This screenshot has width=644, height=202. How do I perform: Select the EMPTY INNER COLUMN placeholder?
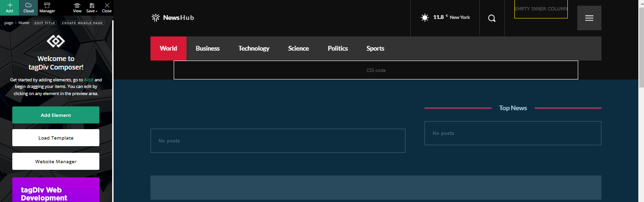(541, 9)
